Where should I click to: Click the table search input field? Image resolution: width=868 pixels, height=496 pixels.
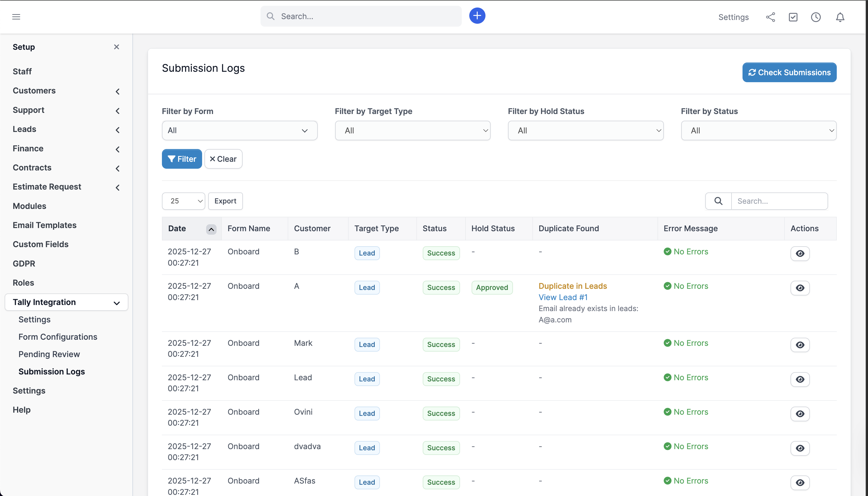780,201
